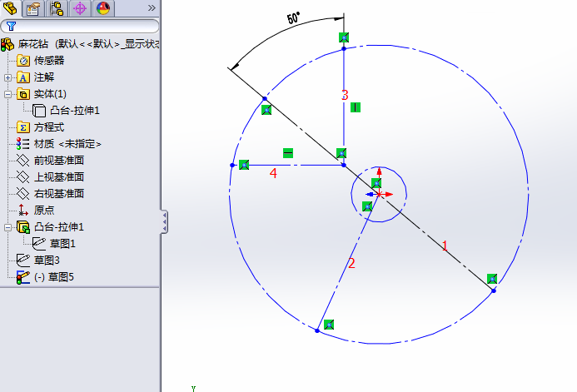The height and width of the screenshot is (392, 577).
Task: Switch to the PropertyManager tab
Action: click(x=33, y=8)
